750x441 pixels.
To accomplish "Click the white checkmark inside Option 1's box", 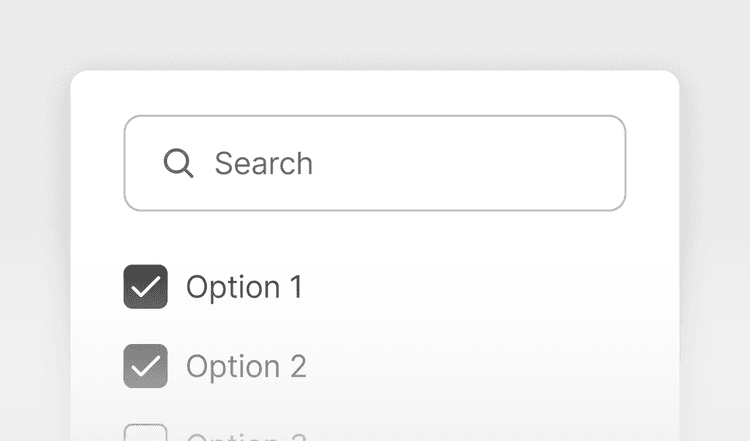I will (145, 288).
